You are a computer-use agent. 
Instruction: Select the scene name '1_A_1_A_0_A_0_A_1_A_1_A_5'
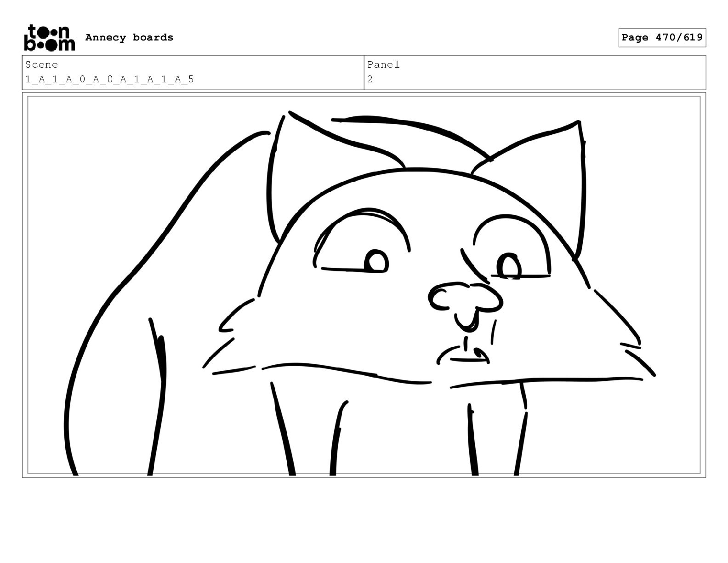[109, 80]
